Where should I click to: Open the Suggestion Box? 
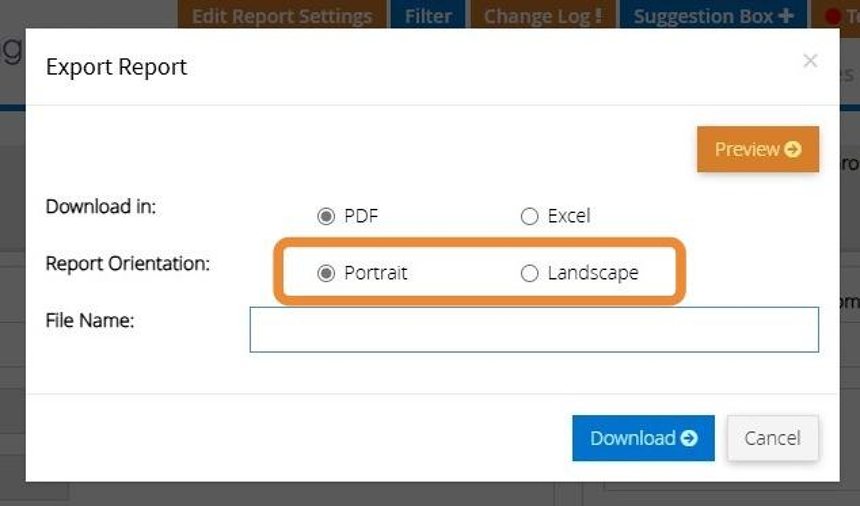pyautogui.click(x=704, y=16)
